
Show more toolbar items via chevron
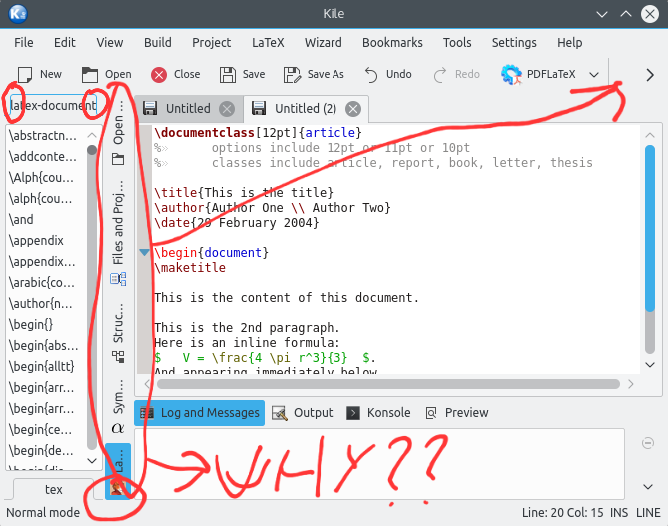tap(650, 75)
